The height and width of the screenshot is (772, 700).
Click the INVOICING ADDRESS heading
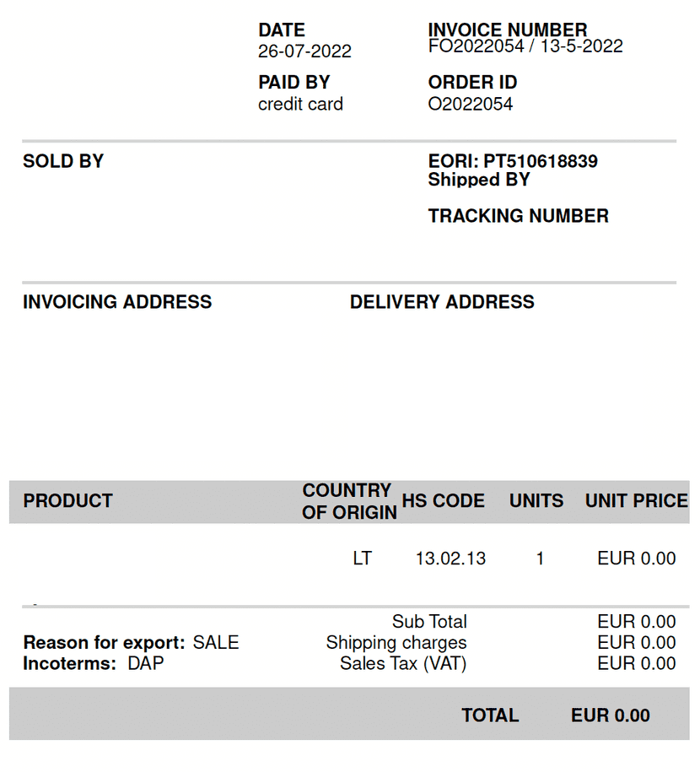pos(117,302)
